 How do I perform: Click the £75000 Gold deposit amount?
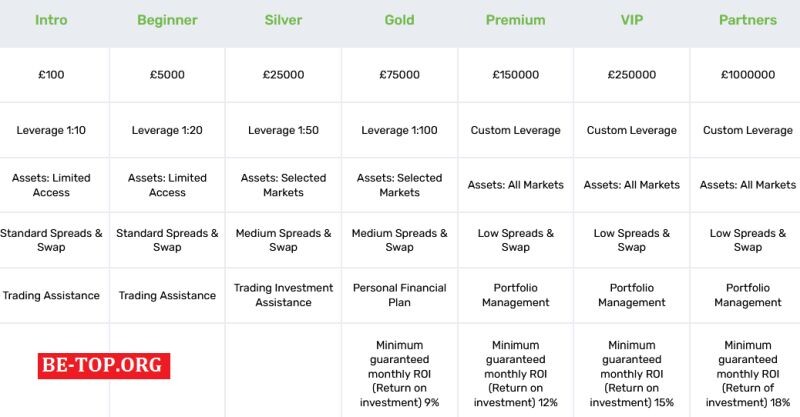click(399, 75)
